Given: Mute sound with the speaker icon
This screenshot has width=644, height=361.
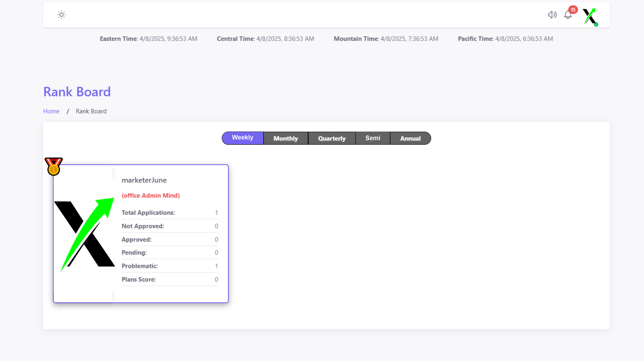Looking at the screenshot, I should (552, 15).
